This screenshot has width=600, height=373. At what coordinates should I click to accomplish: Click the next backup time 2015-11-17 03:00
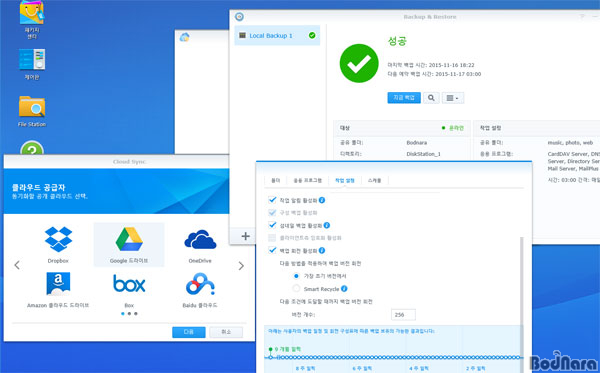tap(458, 74)
